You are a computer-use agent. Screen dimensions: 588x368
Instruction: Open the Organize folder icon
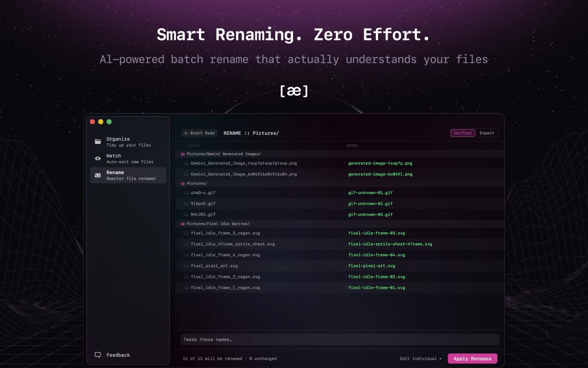(x=98, y=142)
